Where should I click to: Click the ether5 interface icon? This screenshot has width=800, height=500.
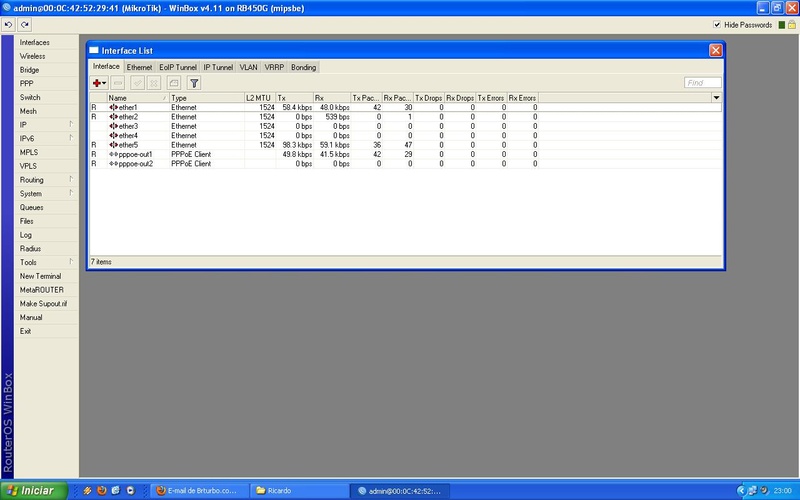[x=113, y=145]
